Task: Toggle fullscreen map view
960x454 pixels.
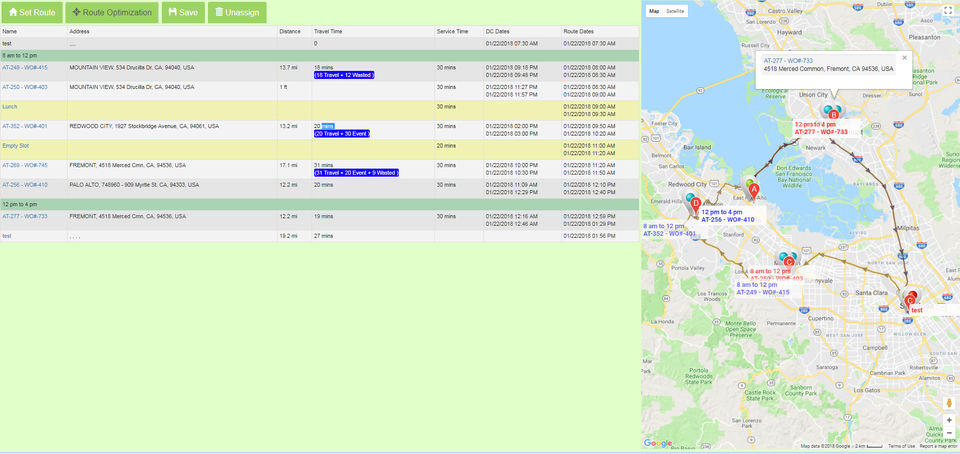Action: click(948, 11)
